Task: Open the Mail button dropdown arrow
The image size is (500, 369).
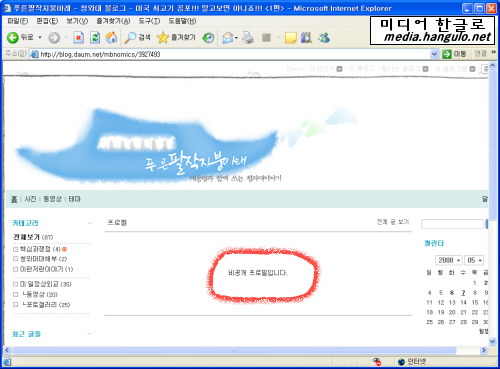Action: (236, 38)
